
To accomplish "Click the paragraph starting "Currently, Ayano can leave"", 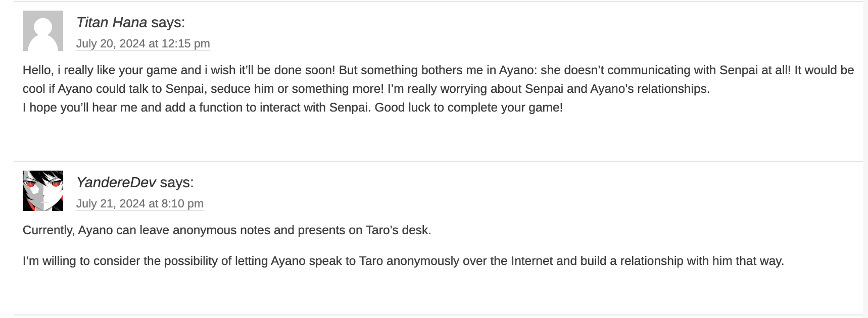I will pyautogui.click(x=227, y=230).
